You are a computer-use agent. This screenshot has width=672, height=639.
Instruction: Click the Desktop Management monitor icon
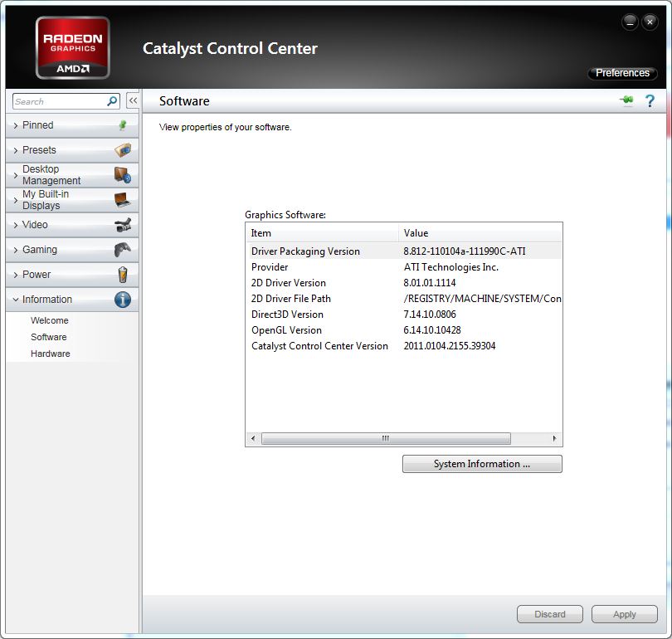pos(123,175)
